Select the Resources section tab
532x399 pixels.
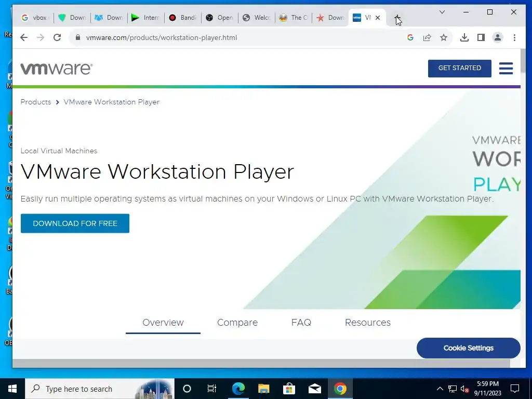367,322
